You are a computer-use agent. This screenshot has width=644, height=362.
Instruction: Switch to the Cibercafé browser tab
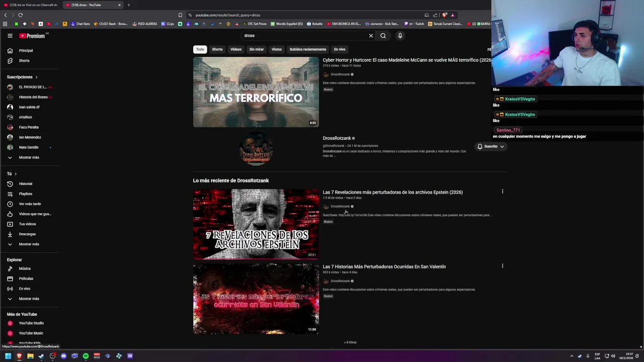pos(30,5)
